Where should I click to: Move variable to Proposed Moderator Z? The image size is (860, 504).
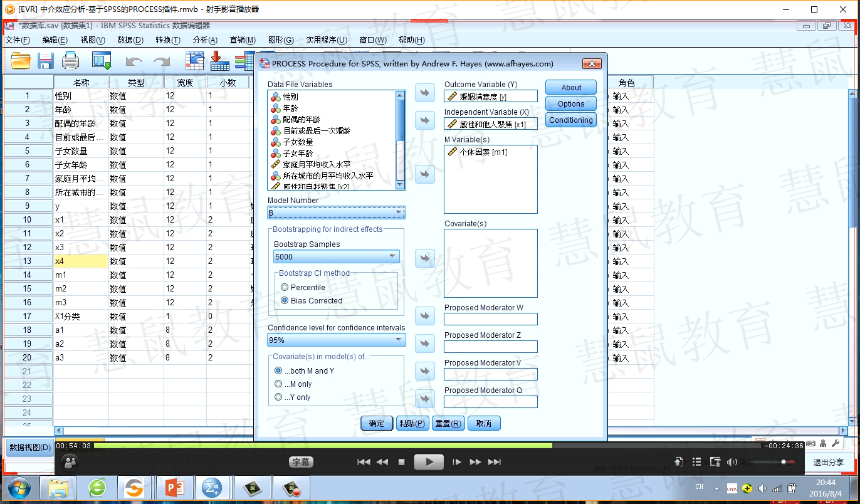(425, 344)
